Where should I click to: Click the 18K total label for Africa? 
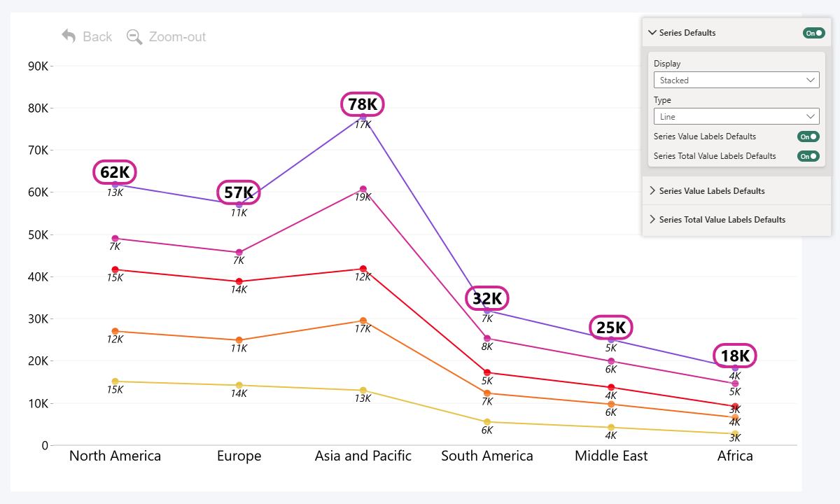tap(734, 356)
